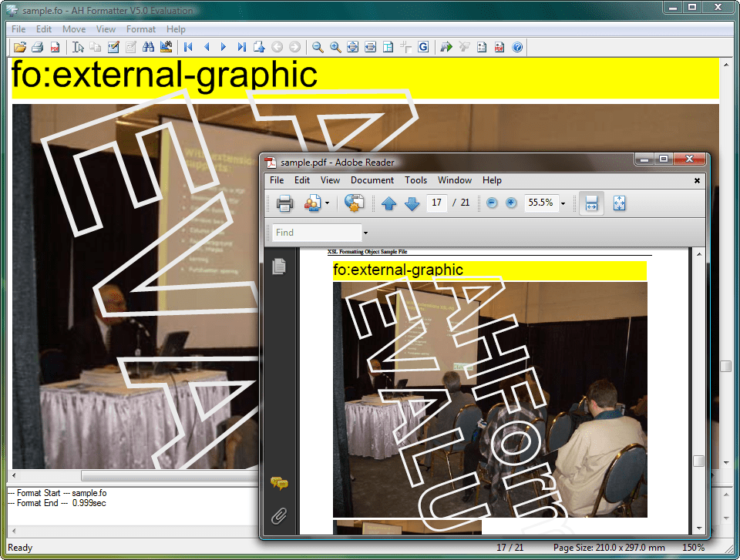Open the Format menu in AH Formatter
740x560 pixels.
tap(140, 29)
